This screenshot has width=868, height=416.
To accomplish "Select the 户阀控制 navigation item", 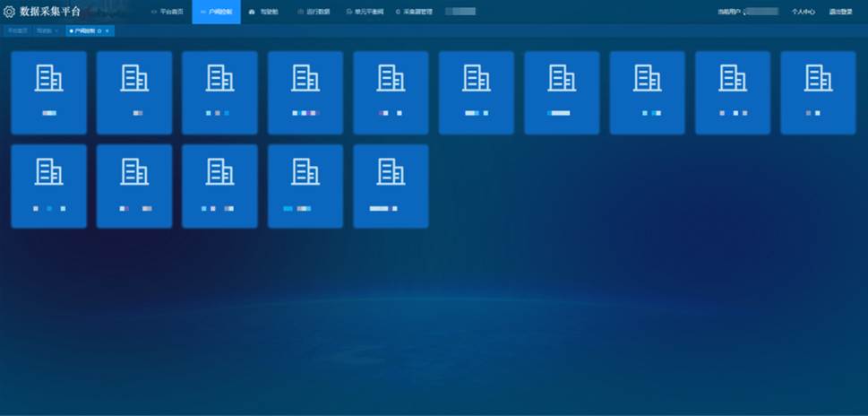I will 216,12.
